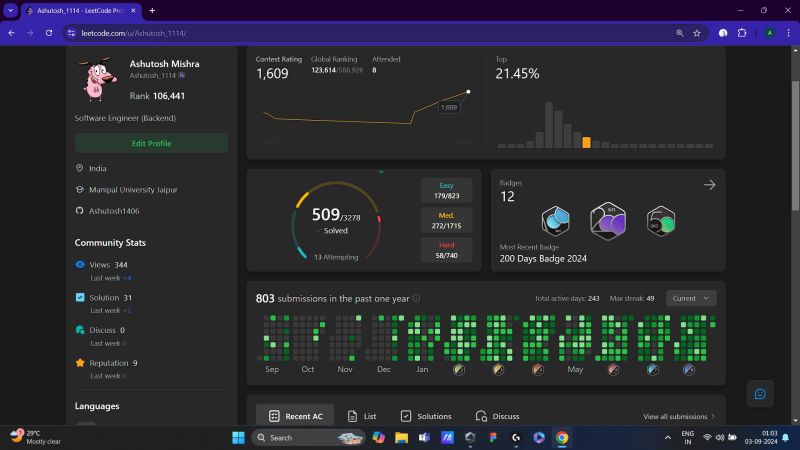Open Chrome three-dot menu
800x450 pixels.
(788, 33)
